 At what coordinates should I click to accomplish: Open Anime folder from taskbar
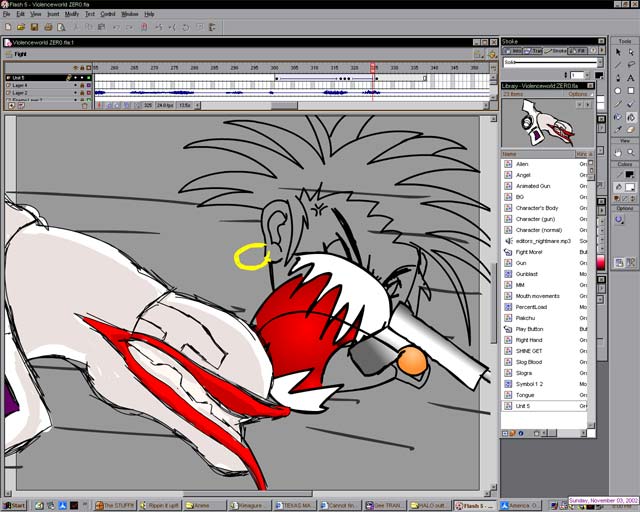[x=204, y=505]
